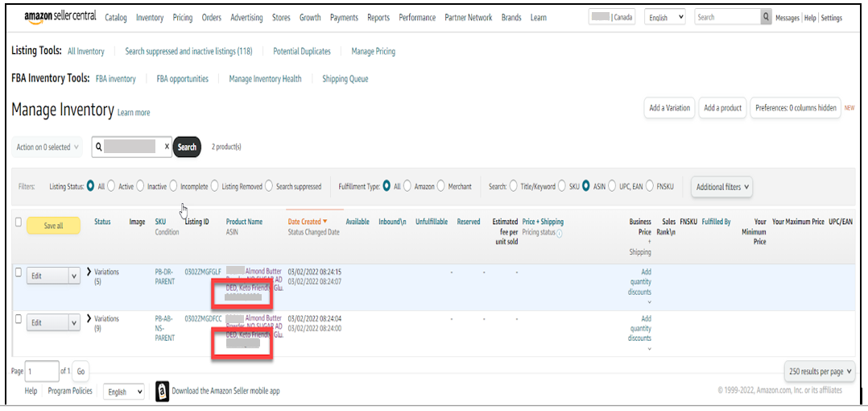Open the Inventory menu
Screen dimensions: 868x411
(150, 18)
